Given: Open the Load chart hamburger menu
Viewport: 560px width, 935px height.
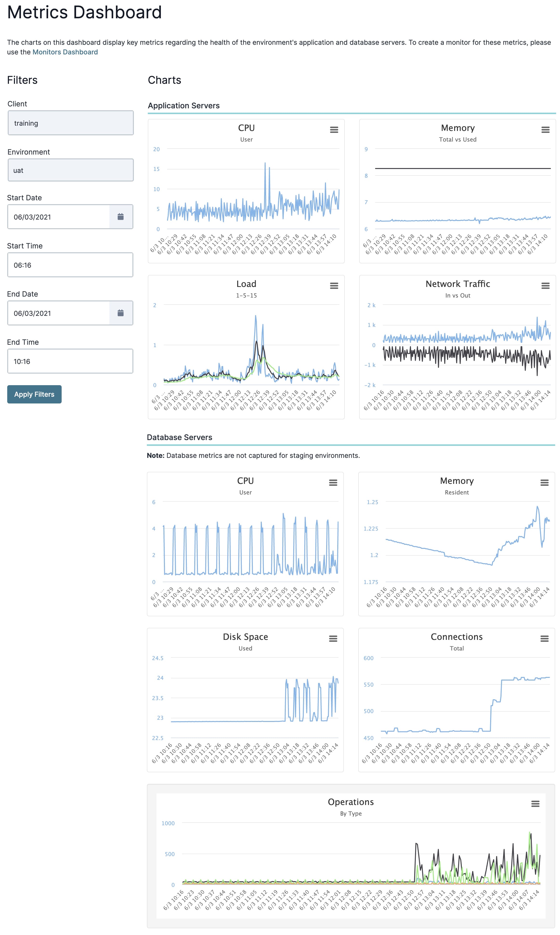Looking at the screenshot, I should point(334,286).
